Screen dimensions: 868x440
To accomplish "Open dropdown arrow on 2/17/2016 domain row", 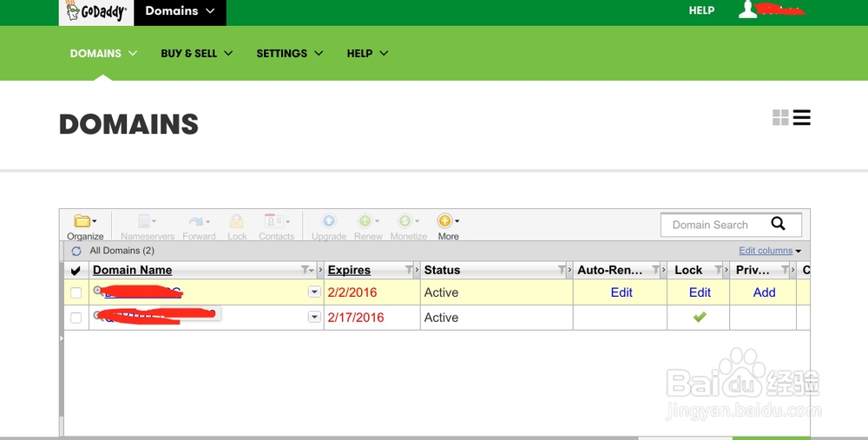I will pos(314,317).
